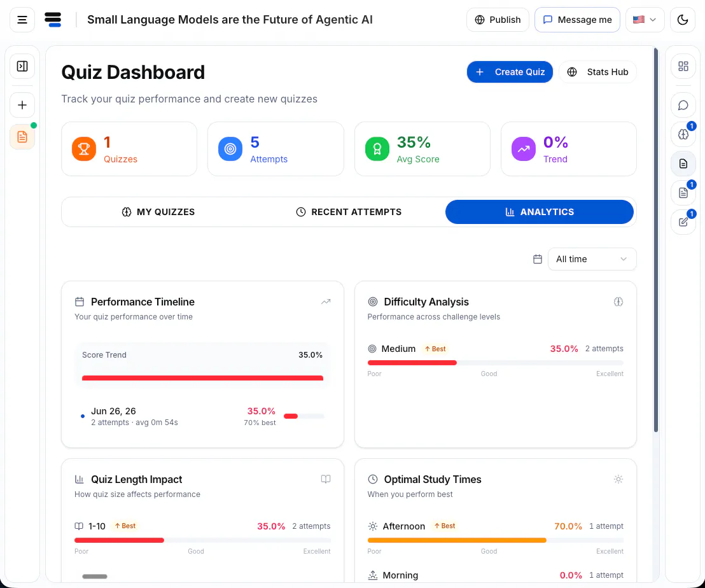Click the green ribbon Avg Score icon

[x=377, y=149]
